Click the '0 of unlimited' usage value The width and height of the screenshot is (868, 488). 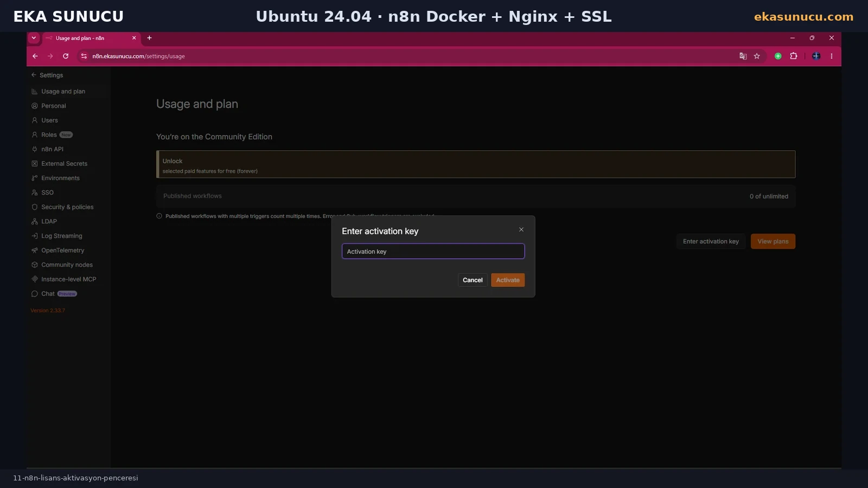pos(769,196)
